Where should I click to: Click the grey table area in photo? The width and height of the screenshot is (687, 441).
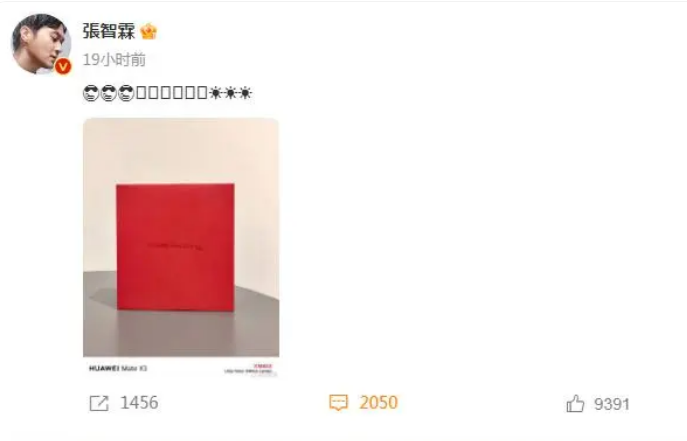[181, 333]
